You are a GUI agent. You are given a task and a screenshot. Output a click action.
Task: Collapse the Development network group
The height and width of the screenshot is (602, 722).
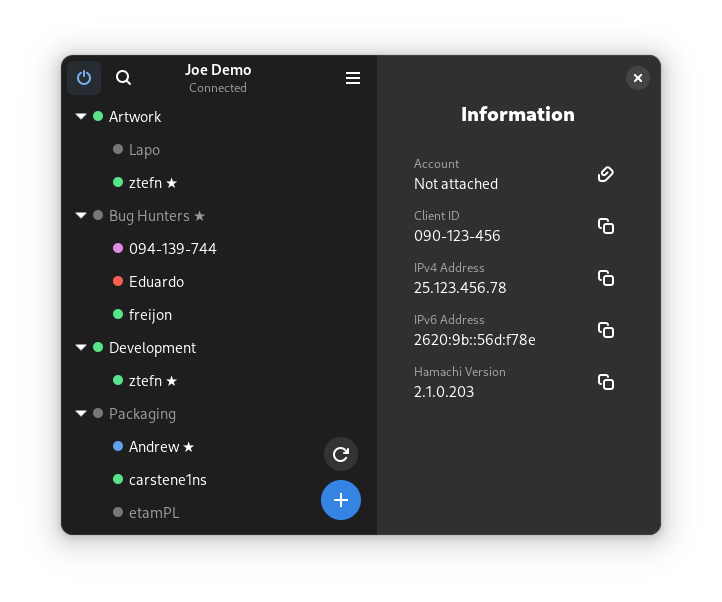(x=80, y=348)
